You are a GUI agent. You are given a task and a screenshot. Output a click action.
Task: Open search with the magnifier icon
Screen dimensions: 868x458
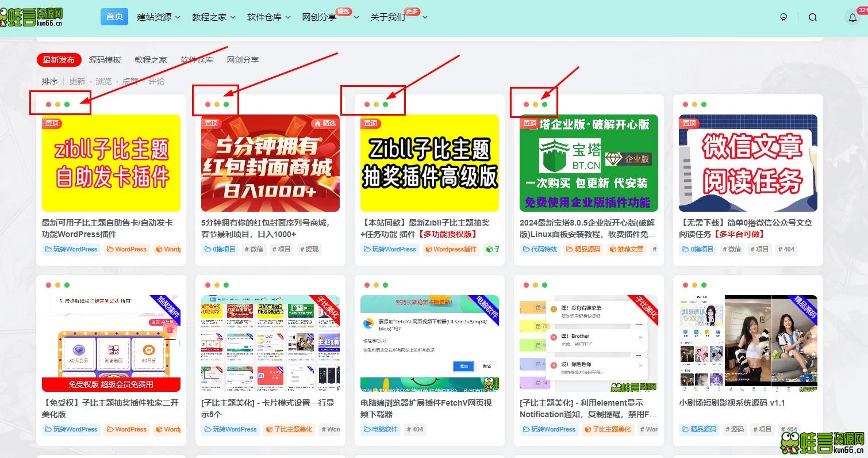813,17
